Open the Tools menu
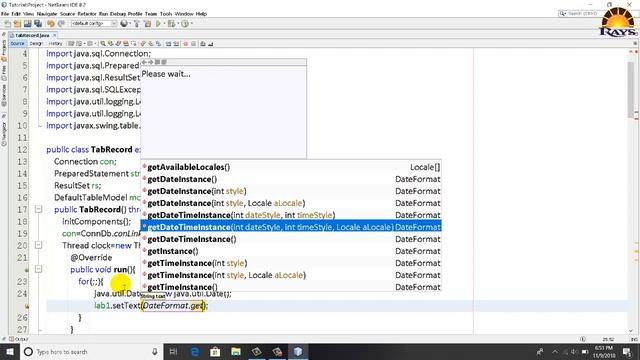 (166, 14)
